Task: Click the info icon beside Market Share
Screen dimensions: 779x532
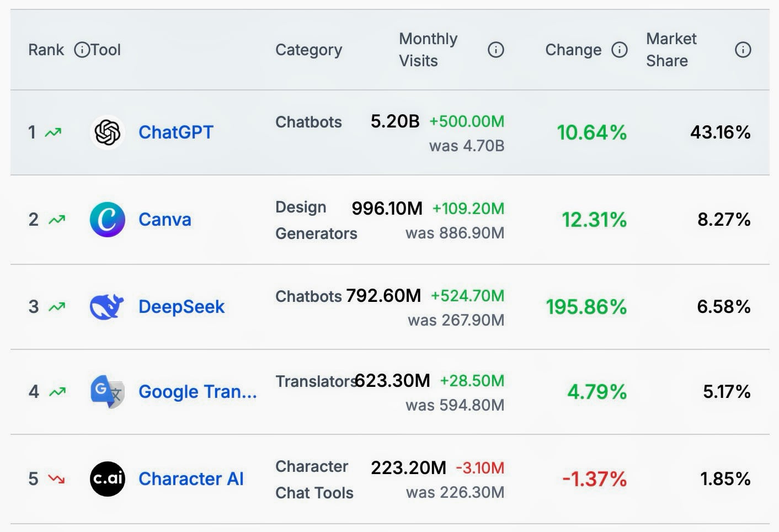Action: [743, 50]
